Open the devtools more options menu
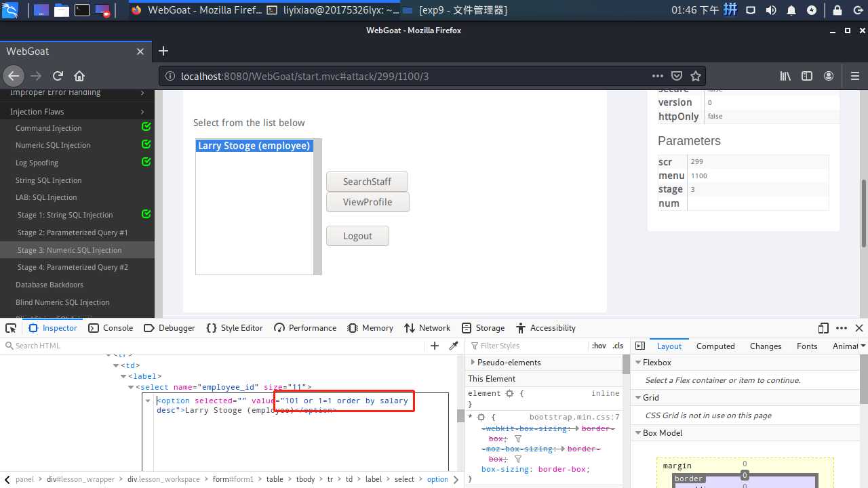This screenshot has height=488, width=868. click(840, 328)
